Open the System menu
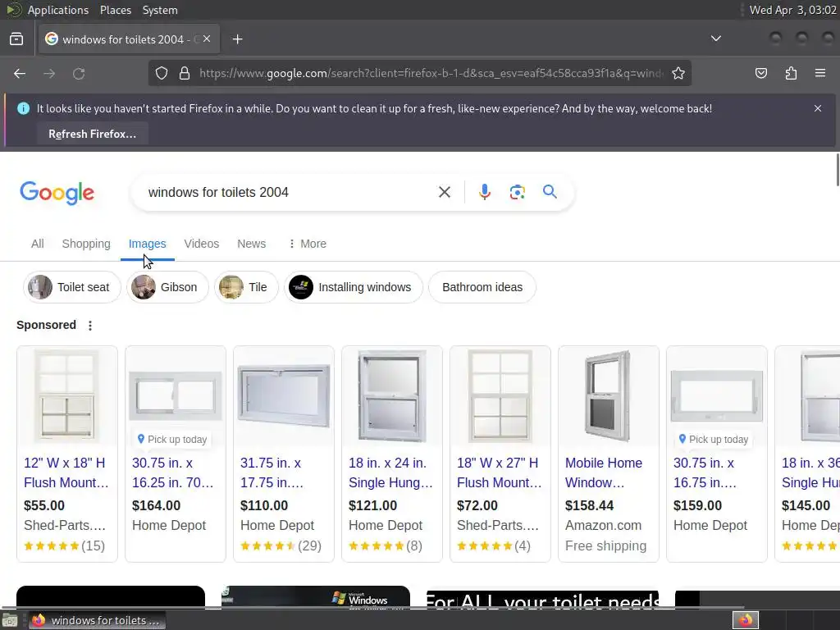 pyautogui.click(x=160, y=10)
